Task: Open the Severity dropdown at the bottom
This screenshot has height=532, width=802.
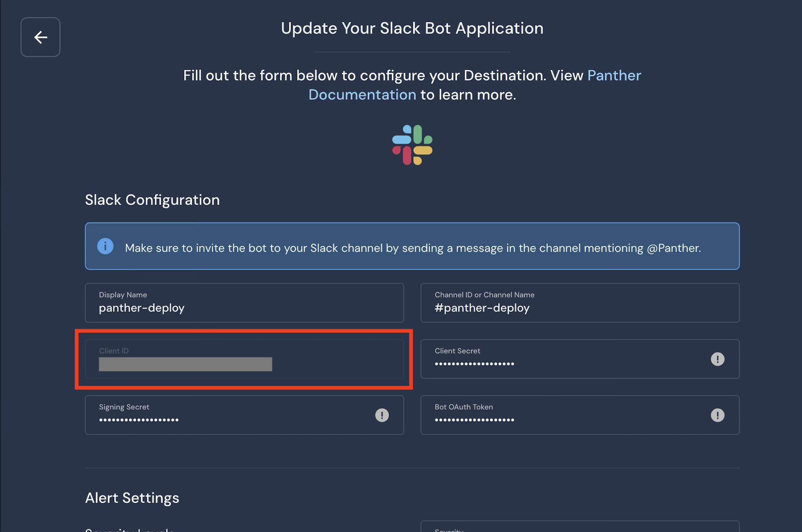Action: [580, 528]
